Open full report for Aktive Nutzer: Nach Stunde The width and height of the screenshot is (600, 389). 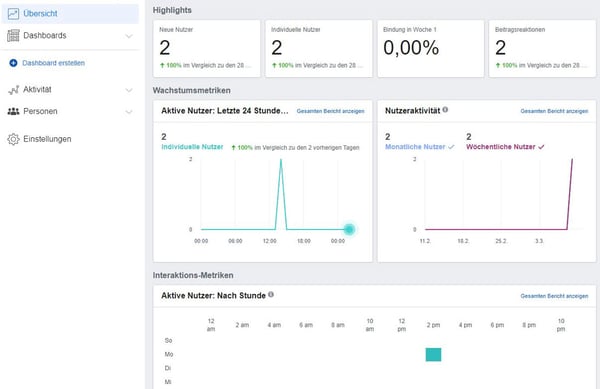click(554, 296)
